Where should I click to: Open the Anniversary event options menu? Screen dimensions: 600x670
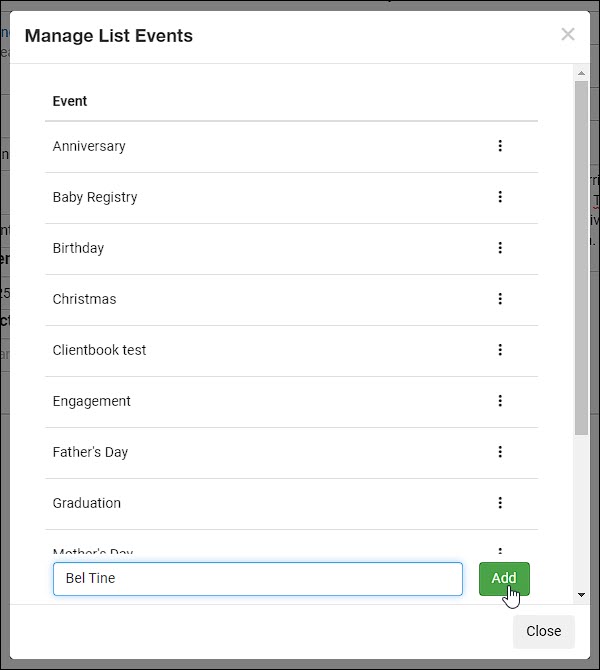(500, 146)
